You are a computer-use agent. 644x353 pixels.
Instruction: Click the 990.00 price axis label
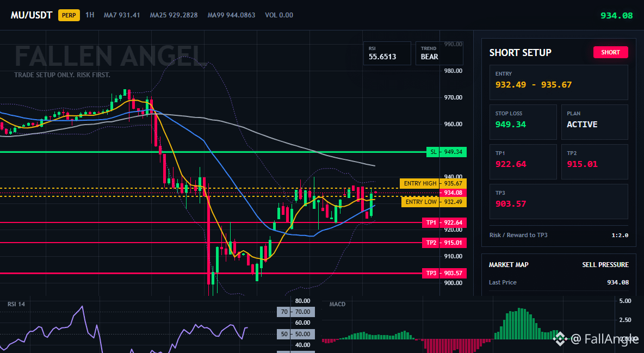point(453,44)
